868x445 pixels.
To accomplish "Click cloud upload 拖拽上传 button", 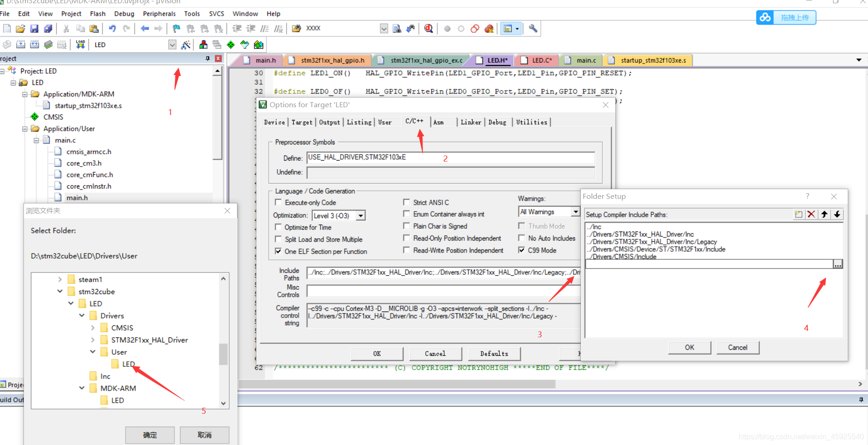I will point(786,17).
